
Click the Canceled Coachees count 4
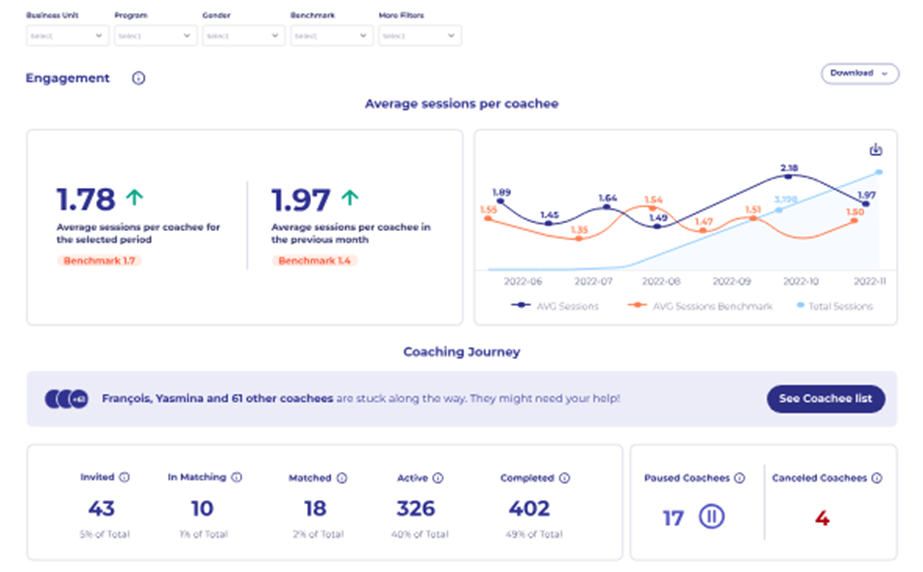tap(822, 518)
